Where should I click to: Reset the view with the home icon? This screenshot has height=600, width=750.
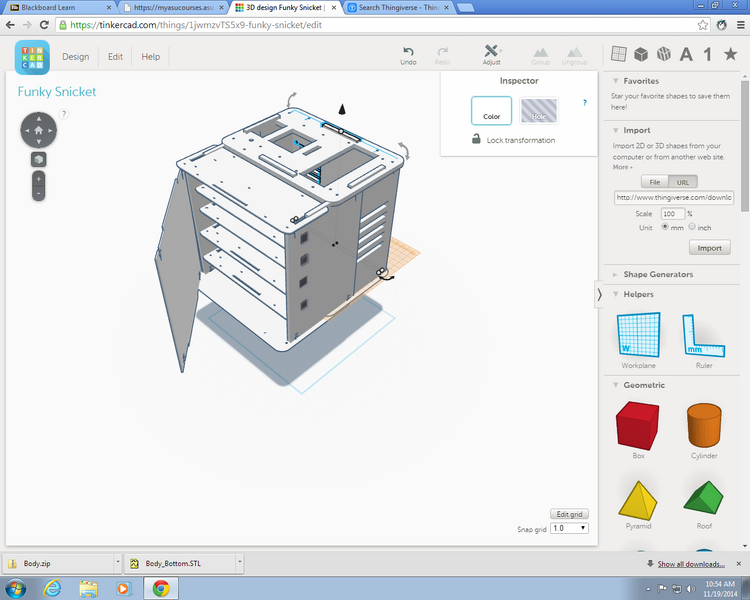38,130
